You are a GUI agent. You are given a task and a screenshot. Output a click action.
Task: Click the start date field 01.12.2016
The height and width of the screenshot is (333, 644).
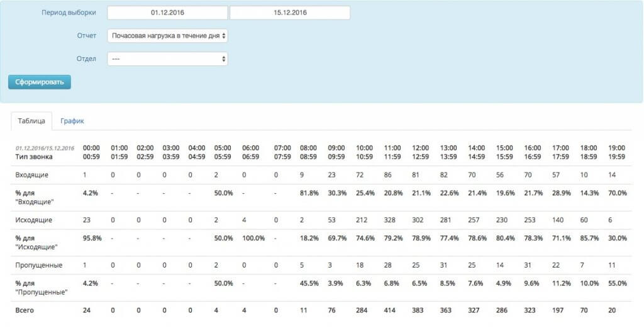[x=167, y=13]
